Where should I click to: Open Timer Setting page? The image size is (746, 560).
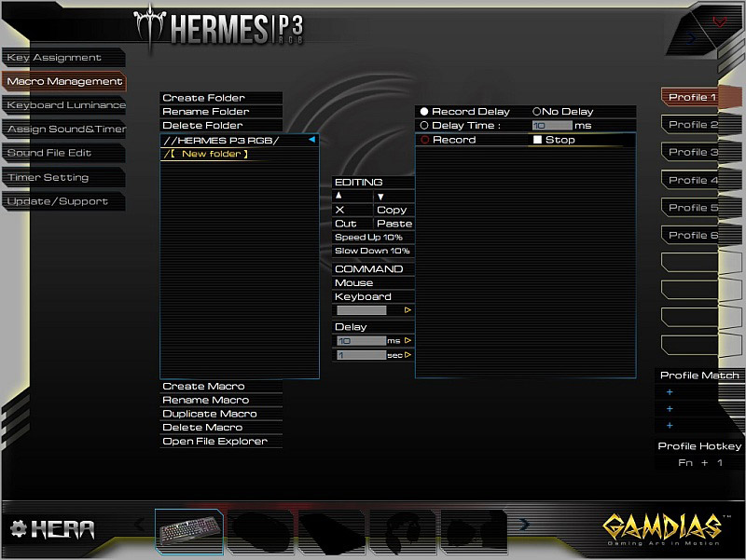63,177
